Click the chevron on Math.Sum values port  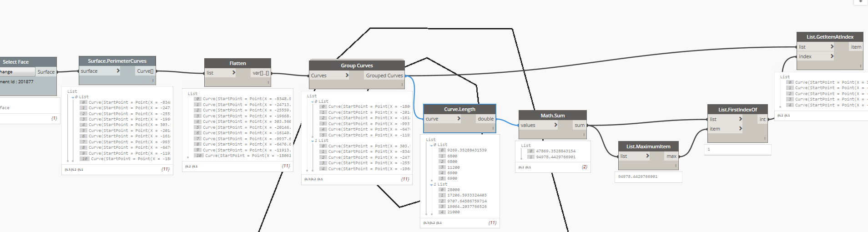click(x=555, y=125)
